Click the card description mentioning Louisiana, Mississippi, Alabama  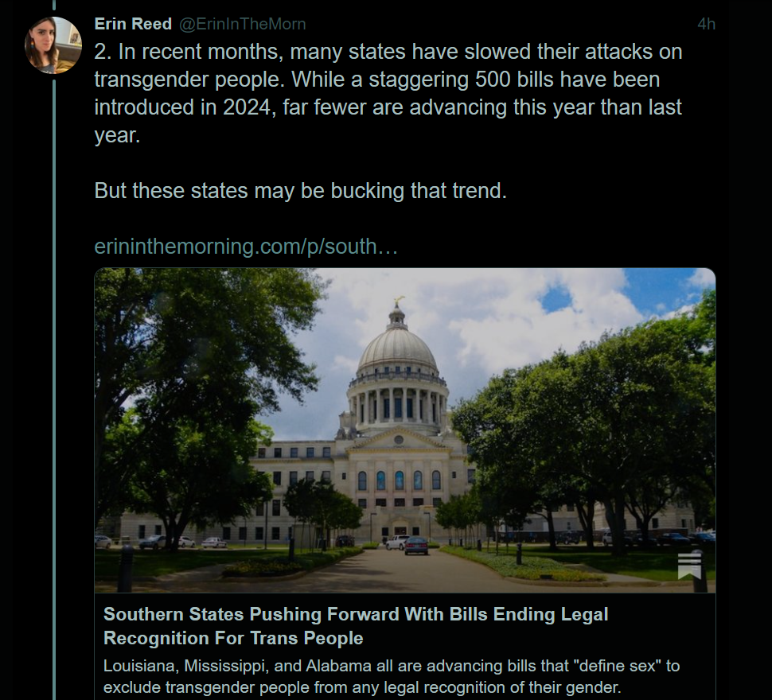pos(392,676)
